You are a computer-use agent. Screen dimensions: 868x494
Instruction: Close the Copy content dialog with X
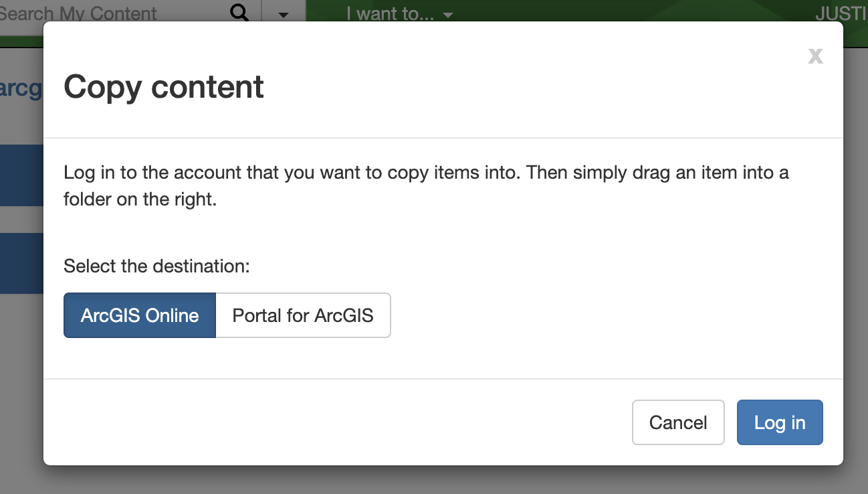click(815, 56)
